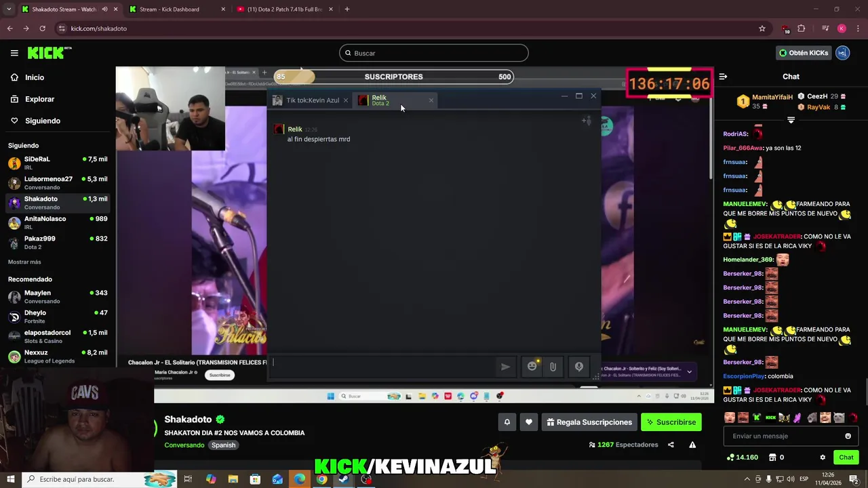Screen dimensions: 868x488
Task: Bookmark this page with star icon
Action: point(762,28)
